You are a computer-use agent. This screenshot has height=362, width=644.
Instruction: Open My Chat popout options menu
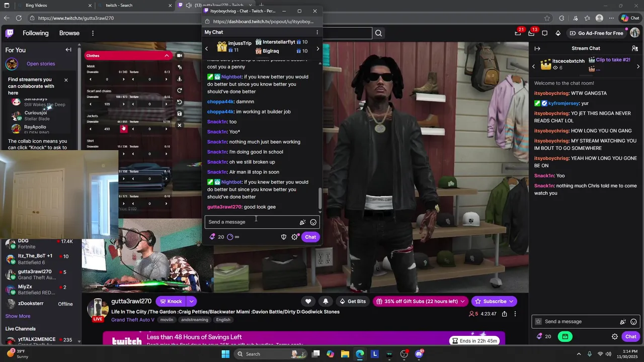coord(317,32)
